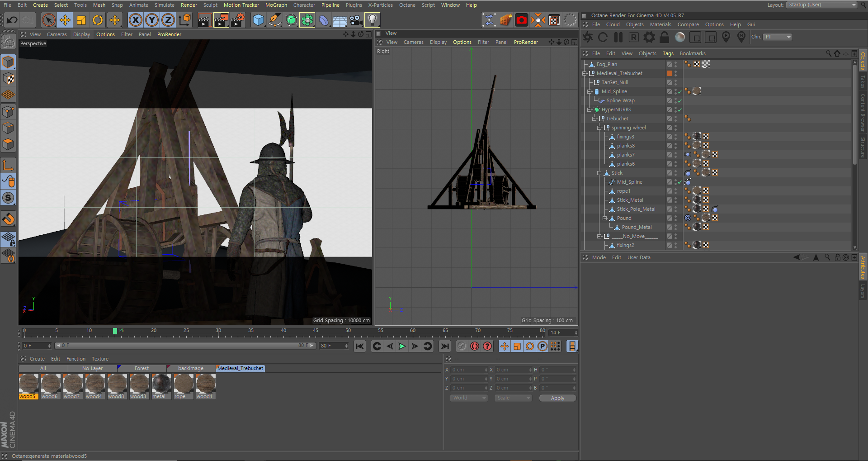Select the Rotate tool in top toolbar
868x461 pixels.
[x=98, y=20]
